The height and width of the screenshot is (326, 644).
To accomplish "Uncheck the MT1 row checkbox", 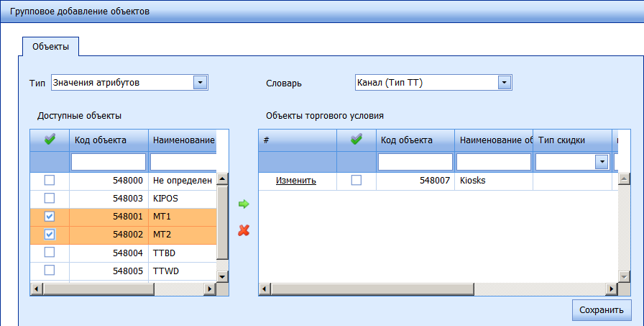I will pos(50,216).
